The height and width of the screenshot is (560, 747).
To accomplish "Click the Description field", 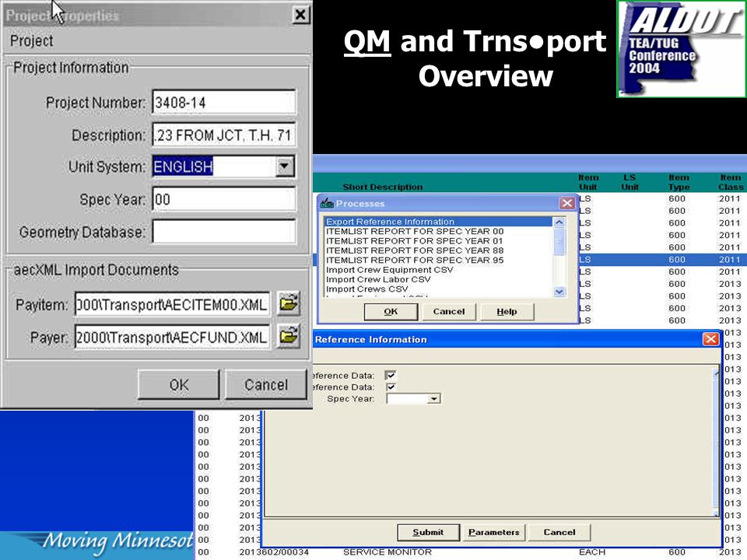I will (x=224, y=135).
